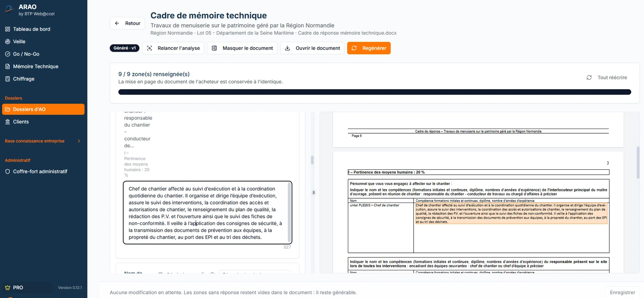The image size is (644, 298).
Task: Expand Base connaissance entreprise section
Action: point(43,141)
